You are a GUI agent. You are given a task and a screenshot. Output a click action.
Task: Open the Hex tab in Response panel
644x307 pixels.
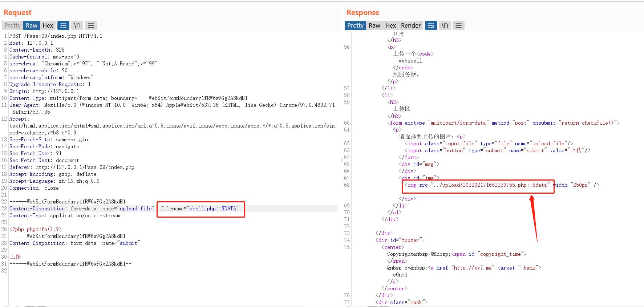[390, 25]
